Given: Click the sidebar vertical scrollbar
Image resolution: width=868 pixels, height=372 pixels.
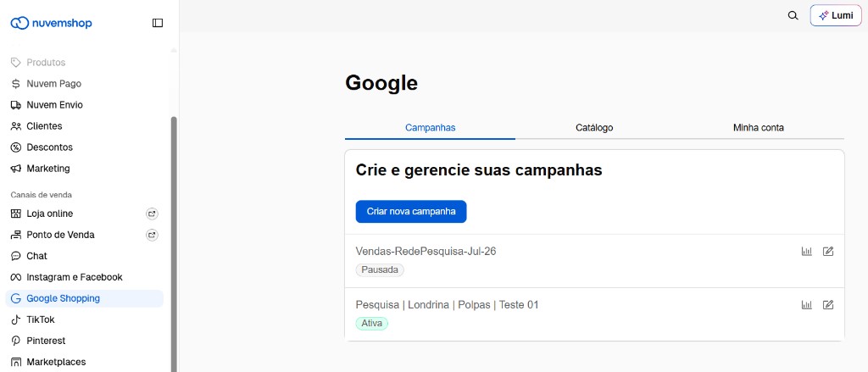Looking at the screenshot, I should coord(174,243).
